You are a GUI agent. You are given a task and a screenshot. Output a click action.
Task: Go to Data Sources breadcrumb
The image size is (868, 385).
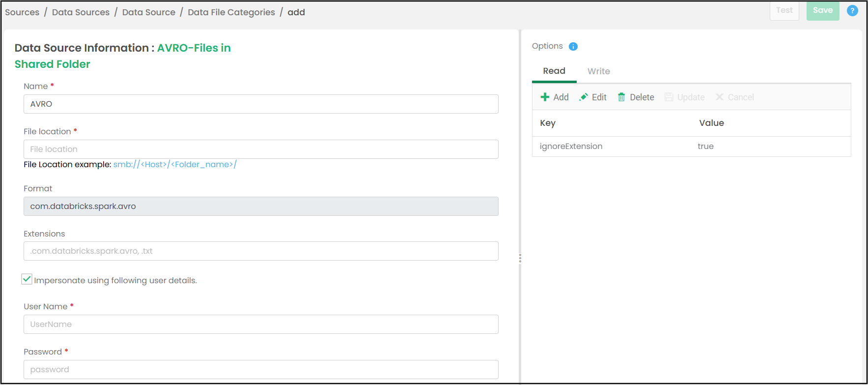point(81,12)
